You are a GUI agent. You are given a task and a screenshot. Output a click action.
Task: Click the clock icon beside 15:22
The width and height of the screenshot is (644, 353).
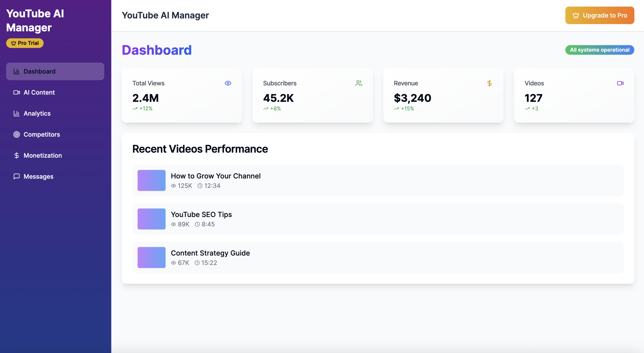197,263
